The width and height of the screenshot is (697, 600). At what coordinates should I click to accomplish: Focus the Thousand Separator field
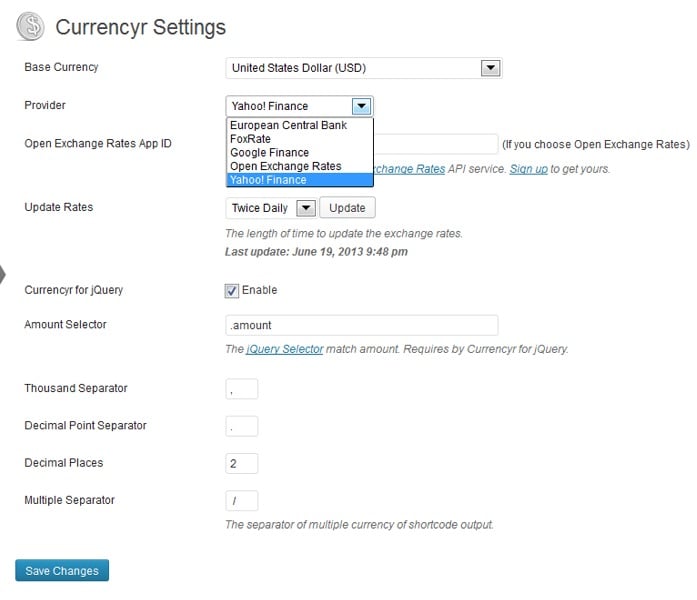click(x=241, y=389)
